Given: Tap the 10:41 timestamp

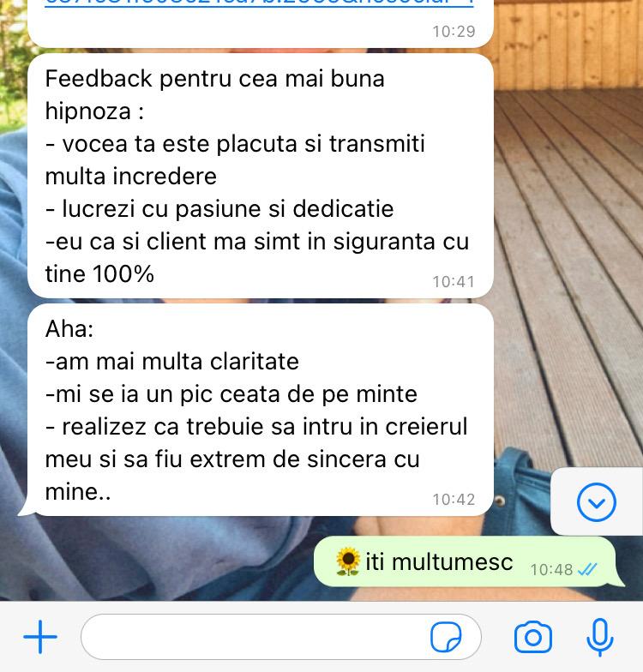Looking at the screenshot, I should [454, 281].
